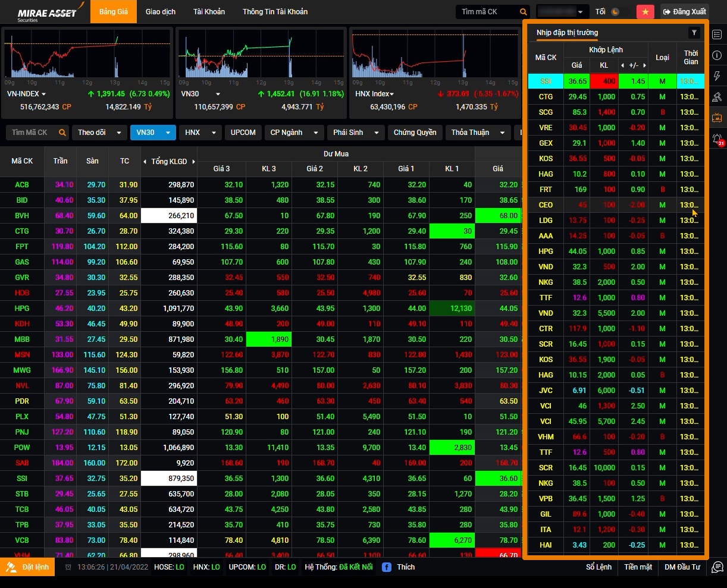Open the info circle sidebar icon
The width and height of the screenshot is (727, 588).
click(x=716, y=55)
